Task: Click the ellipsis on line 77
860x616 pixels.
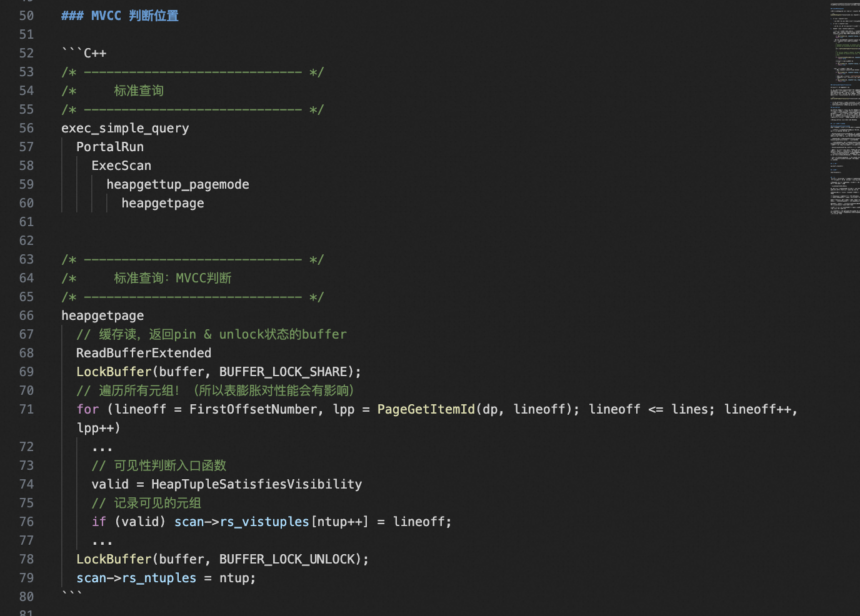Action: click(x=102, y=542)
